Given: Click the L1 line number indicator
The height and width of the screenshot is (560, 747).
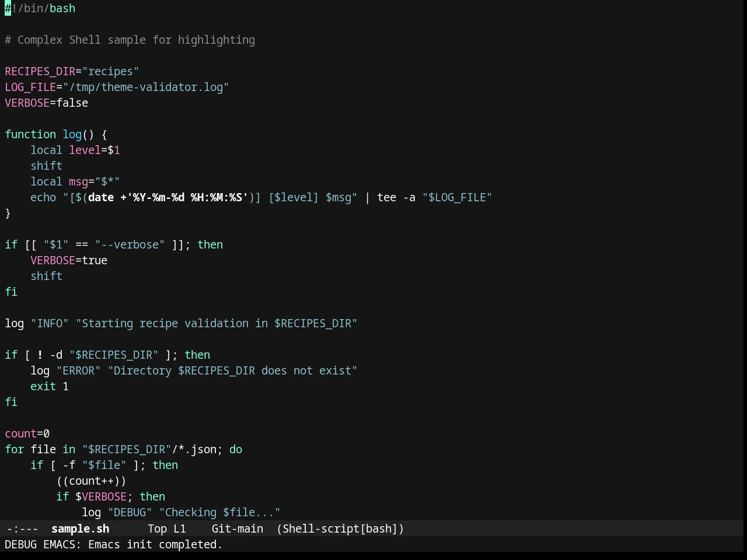Looking at the screenshot, I should tap(179, 528).
